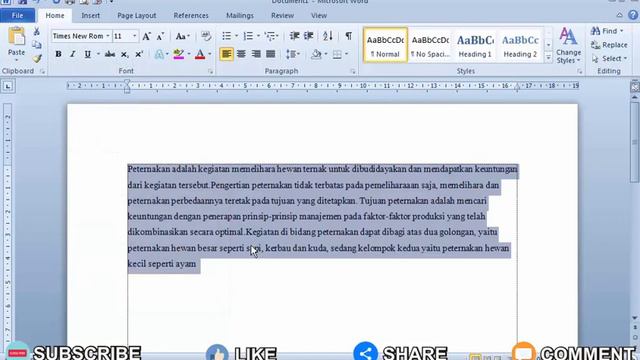The image size is (640, 360).
Task: Open highlight color dropdown arrow
Action: 189,54
